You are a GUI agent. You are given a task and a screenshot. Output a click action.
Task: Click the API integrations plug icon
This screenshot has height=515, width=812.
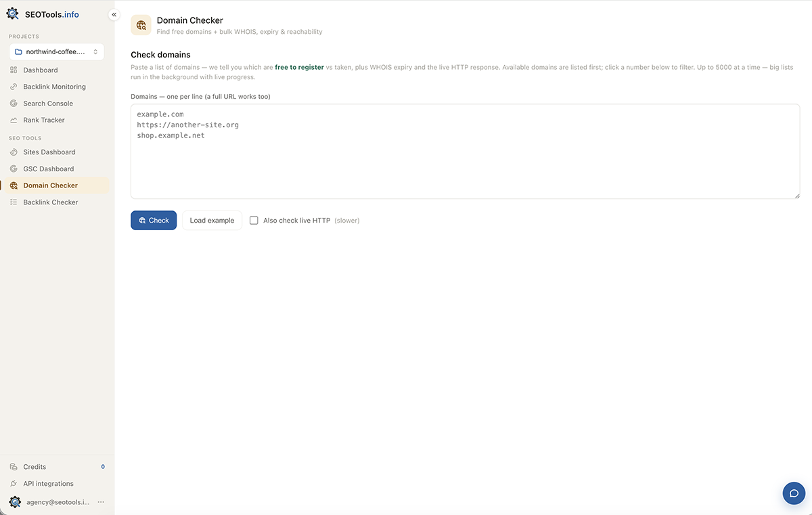pyautogui.click(x=14, y=484)
